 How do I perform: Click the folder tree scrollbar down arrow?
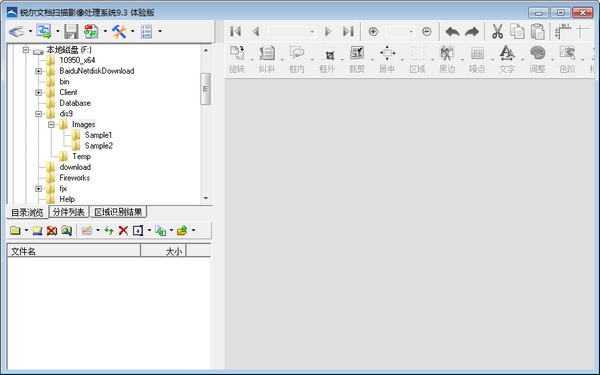[x=206, y=198]
